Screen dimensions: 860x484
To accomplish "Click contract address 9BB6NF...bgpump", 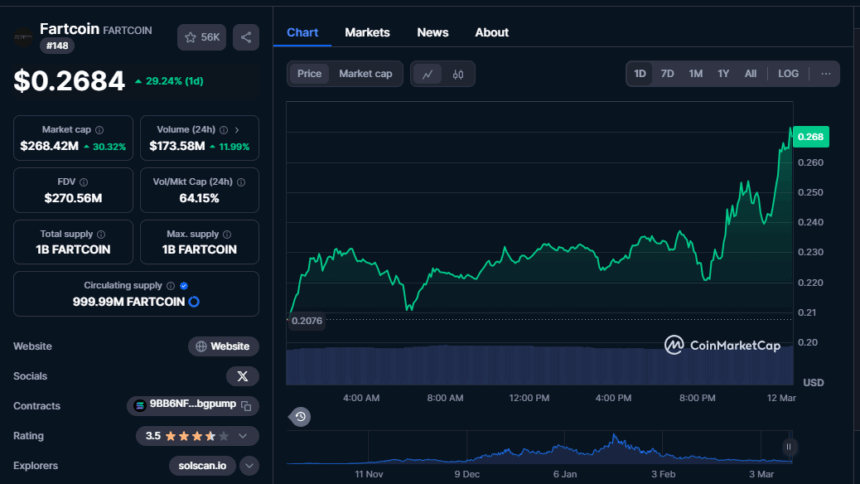I will (x=193, y=404).
